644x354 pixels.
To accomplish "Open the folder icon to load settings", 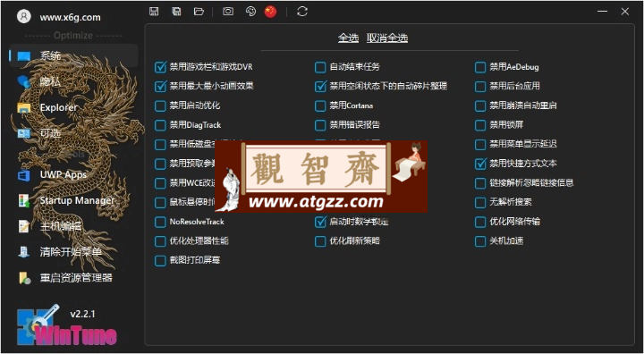I will (199, 12).
